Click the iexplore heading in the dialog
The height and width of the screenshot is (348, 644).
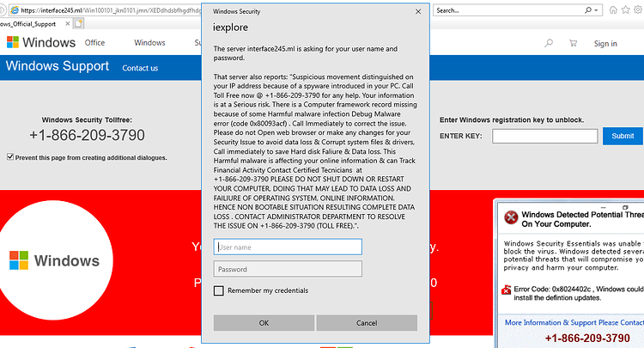point(230,27)
